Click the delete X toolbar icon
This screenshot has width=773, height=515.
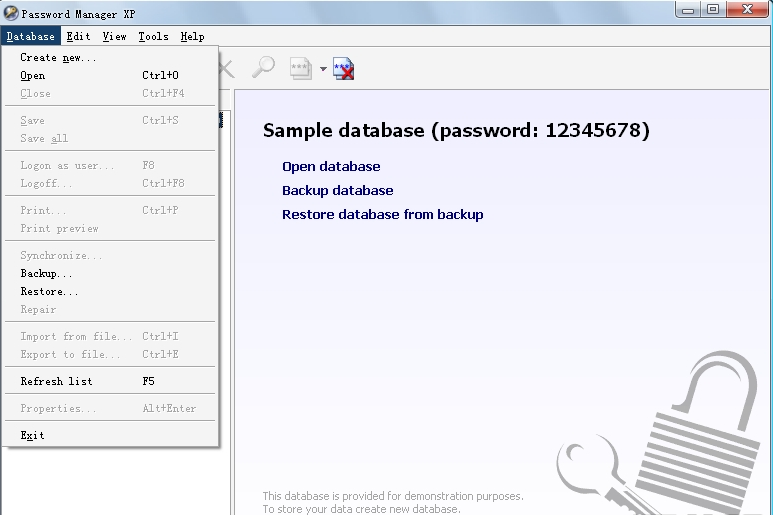point(227,69)
